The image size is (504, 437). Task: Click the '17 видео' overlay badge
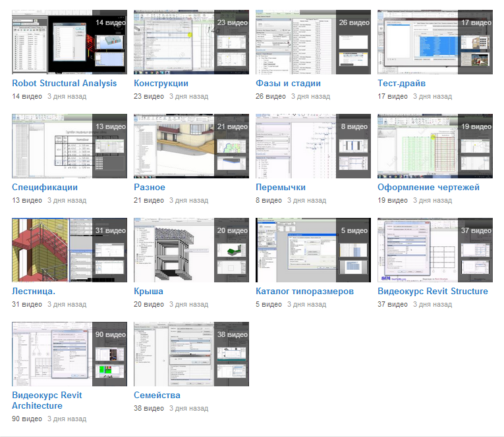point(476,22)
